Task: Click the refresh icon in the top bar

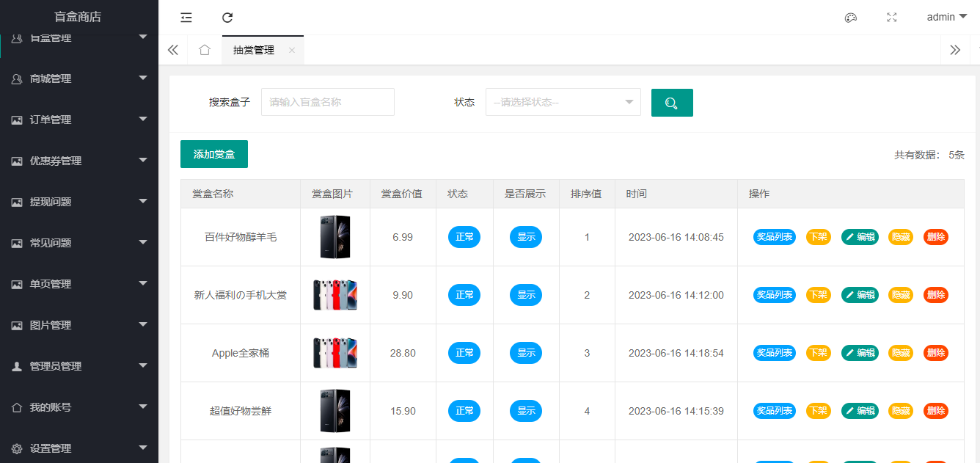Action: point(227,18)
